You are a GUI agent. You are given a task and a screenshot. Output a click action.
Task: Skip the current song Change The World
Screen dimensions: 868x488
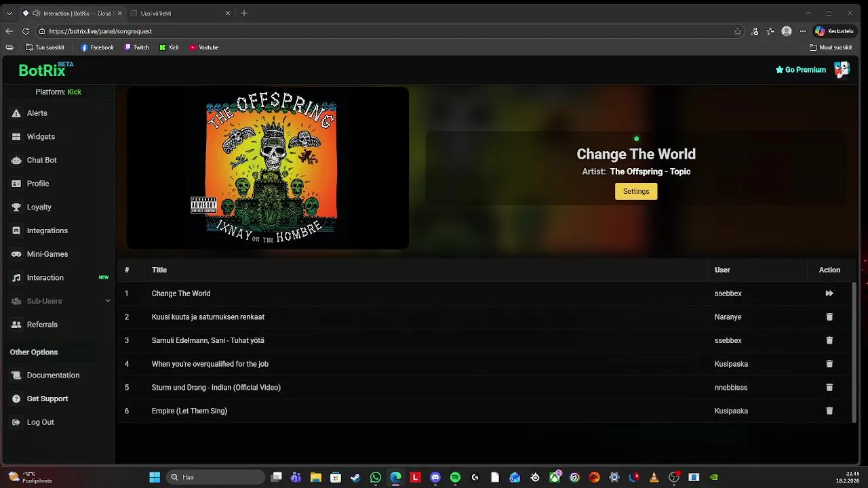[829, 293]
